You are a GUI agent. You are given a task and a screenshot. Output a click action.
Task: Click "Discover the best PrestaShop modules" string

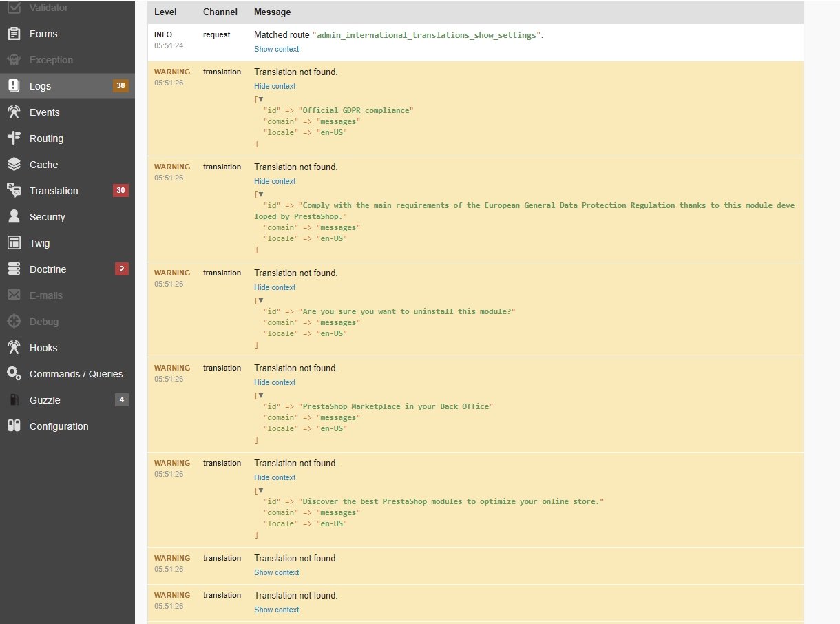451,501
